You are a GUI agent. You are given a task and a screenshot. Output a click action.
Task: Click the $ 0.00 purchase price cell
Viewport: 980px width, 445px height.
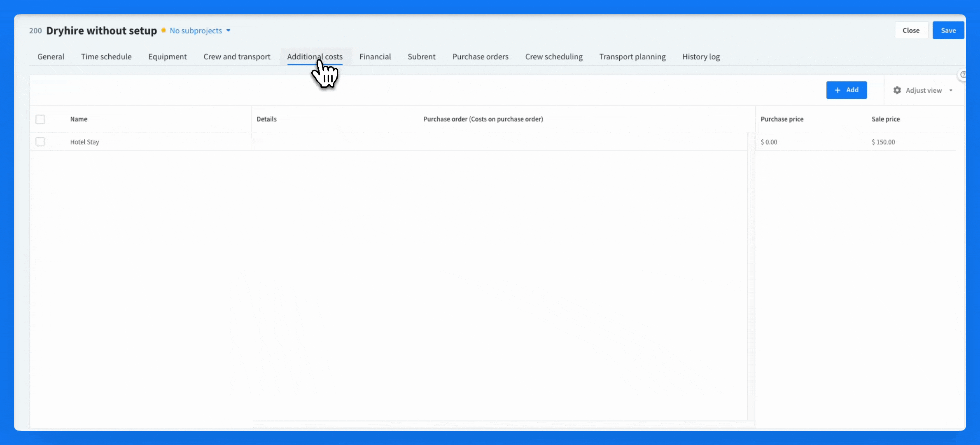coord(769,142)
